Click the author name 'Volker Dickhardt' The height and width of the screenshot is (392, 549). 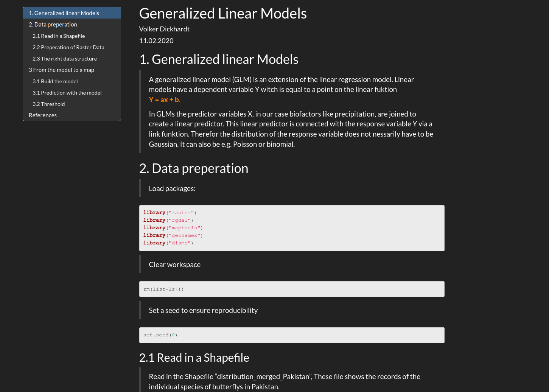(164, 29)
